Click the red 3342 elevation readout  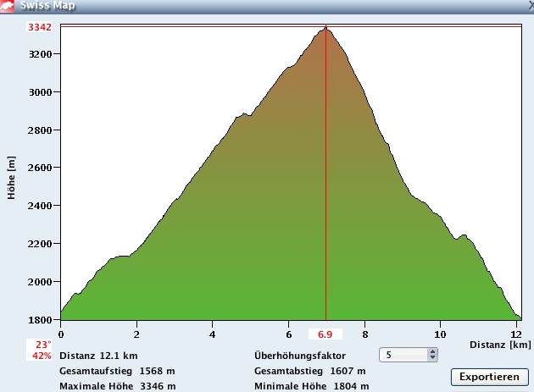click(40, 27)
